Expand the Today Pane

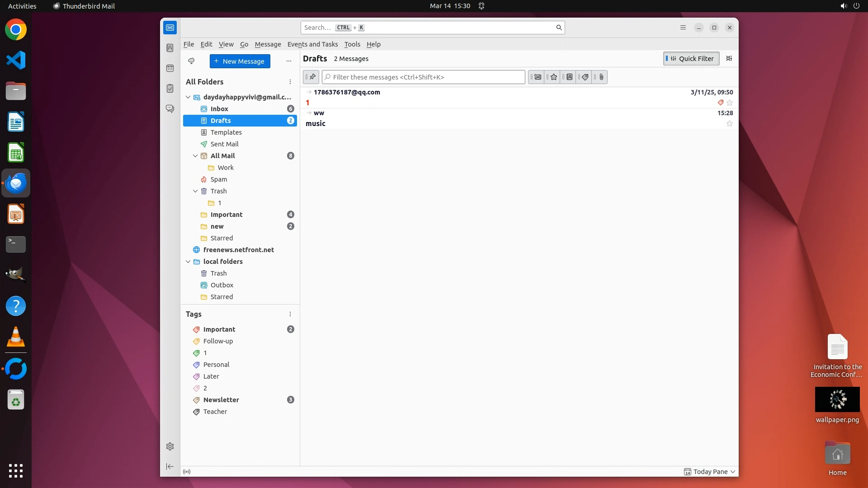710,472
